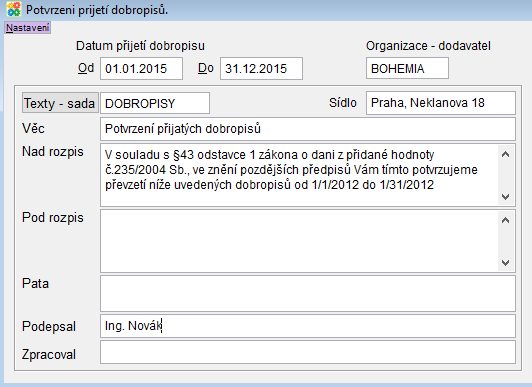
Task: Click the Sídlo field with Praha, Neklanova 18
Action: [x=441, y=103]
